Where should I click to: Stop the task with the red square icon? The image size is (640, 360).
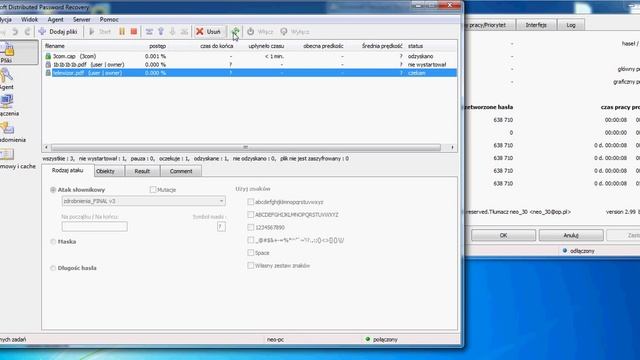pos(134,31)
